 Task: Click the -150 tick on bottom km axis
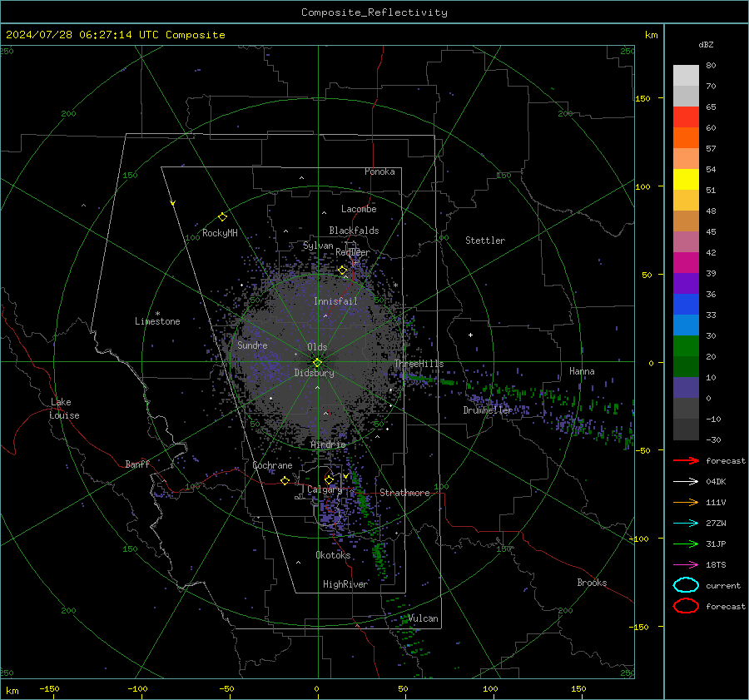pyautogui.click(x=49, y=689)
